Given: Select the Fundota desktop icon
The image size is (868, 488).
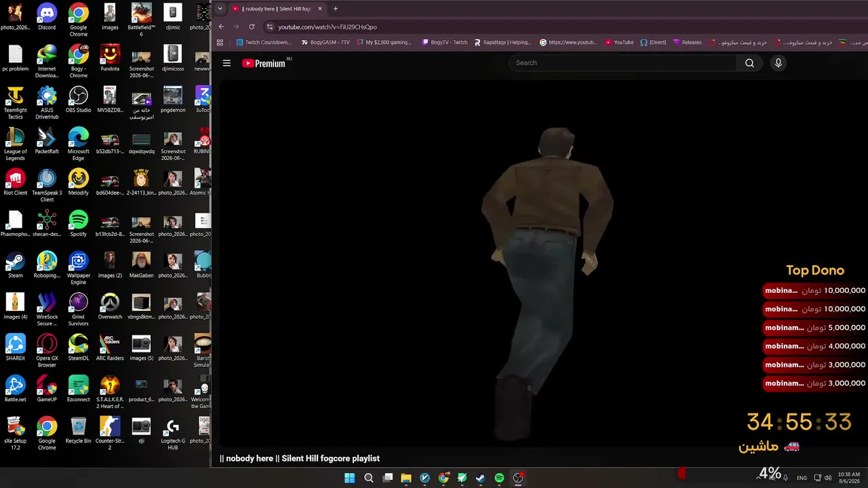Looking at the screenshot, I should click(x=110, y=58).
